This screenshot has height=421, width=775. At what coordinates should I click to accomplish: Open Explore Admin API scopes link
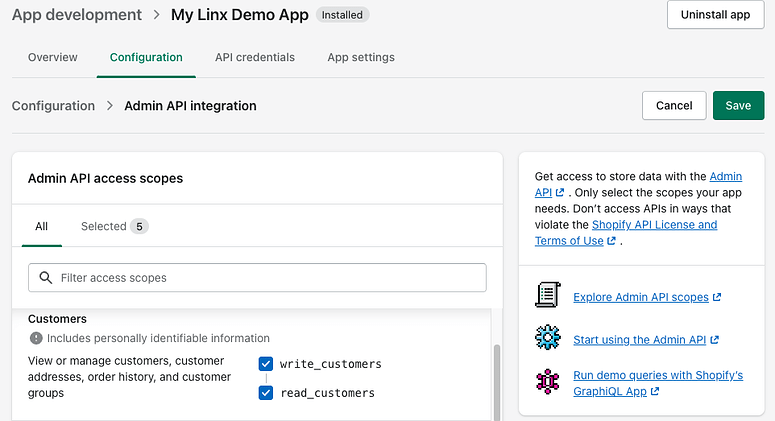(x=641, y=297)
